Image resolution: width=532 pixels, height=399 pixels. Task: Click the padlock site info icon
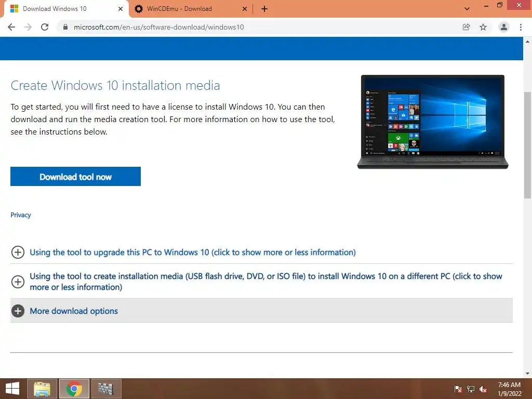tap(65, 27)
